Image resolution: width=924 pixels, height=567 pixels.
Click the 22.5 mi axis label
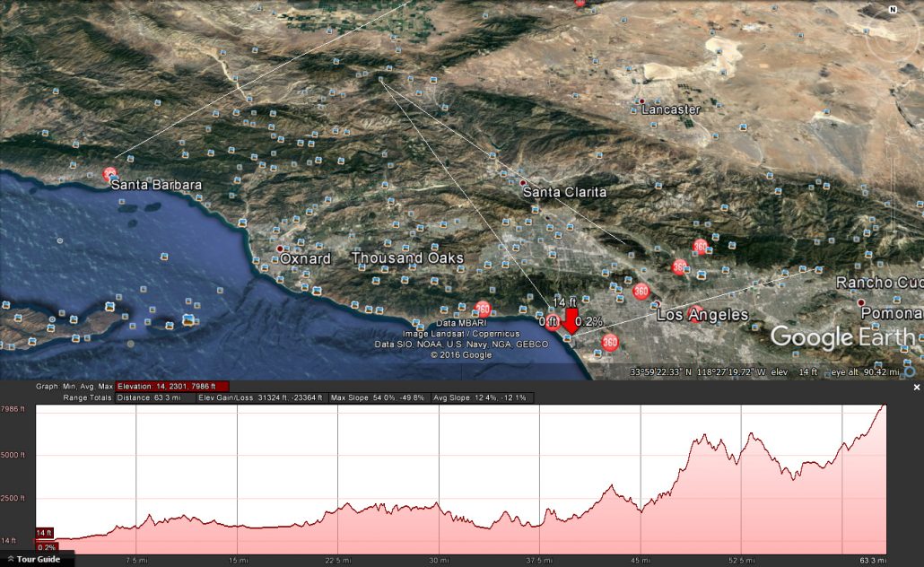pos(337,561)
